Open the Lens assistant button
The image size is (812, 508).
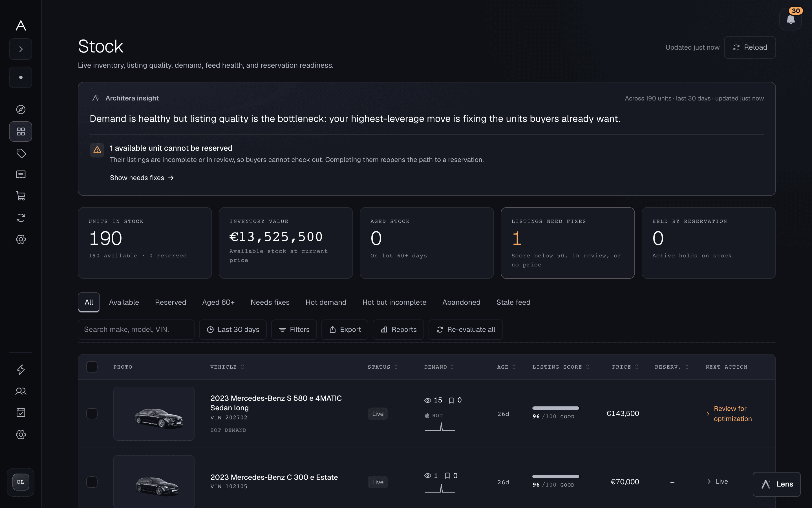(x=776, y=484)
